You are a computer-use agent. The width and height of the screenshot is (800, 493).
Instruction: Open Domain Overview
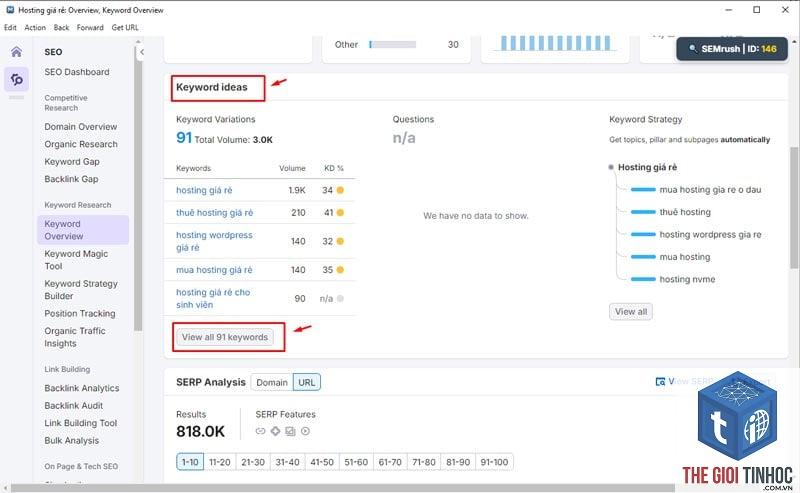(81, 127)
